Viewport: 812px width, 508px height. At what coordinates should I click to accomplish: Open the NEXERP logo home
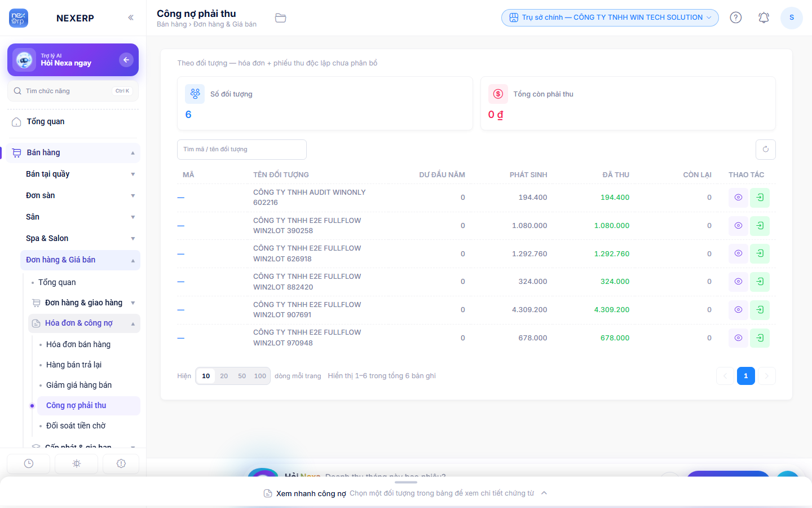point(19,18)
